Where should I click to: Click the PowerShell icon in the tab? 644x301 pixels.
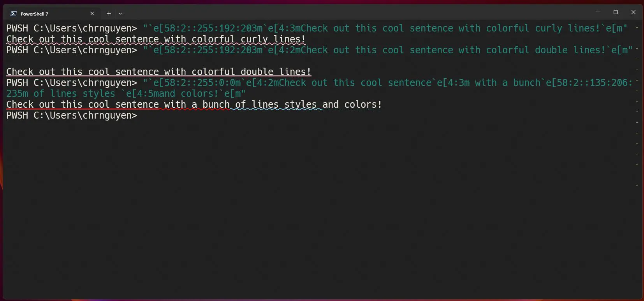[x=14, y=14]
